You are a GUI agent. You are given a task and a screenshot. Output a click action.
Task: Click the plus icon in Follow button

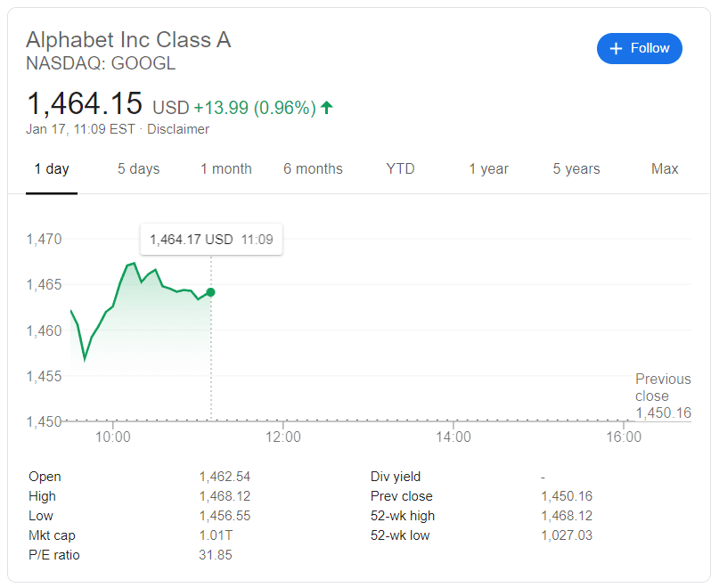coord(616,48)
